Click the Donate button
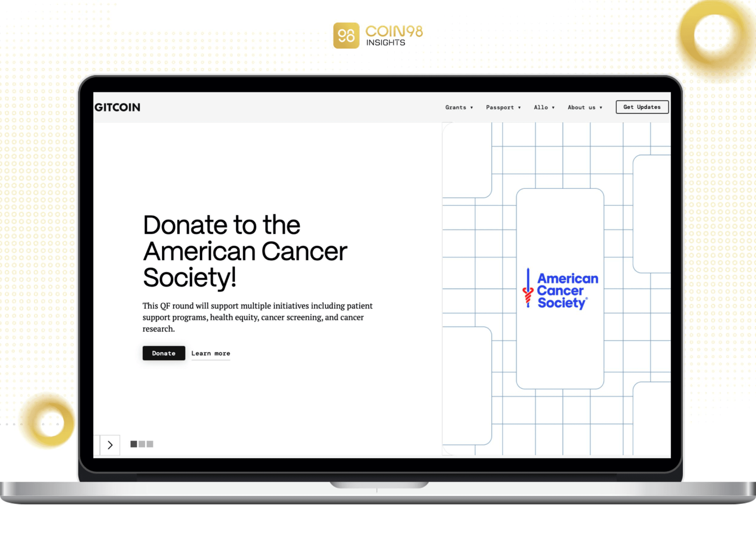Image resolution: width=756 pixels, height=555 pixels. [163, 353]
